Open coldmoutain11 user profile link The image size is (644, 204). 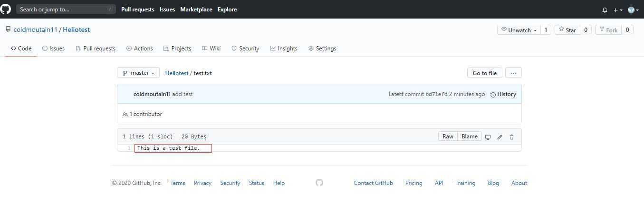coord(35,29)
